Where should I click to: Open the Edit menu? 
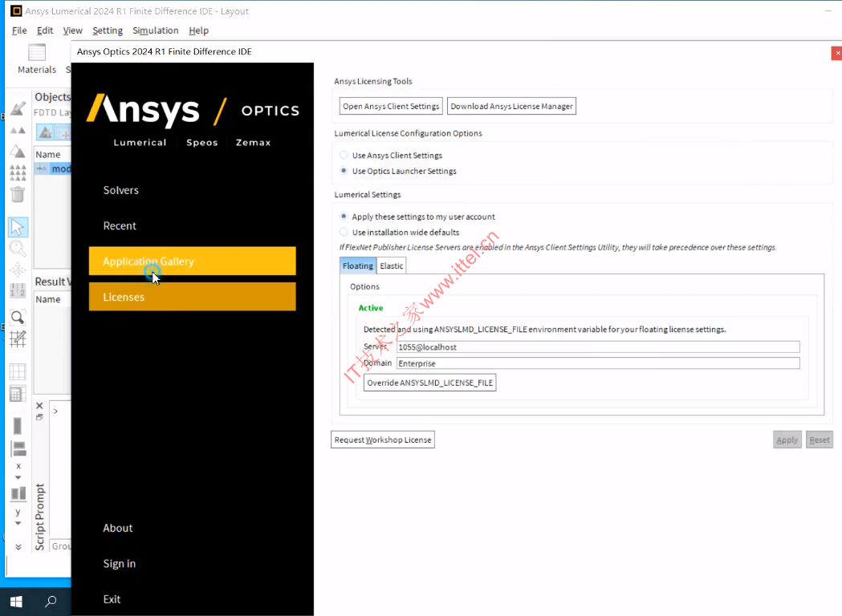[x=45, y=30]
